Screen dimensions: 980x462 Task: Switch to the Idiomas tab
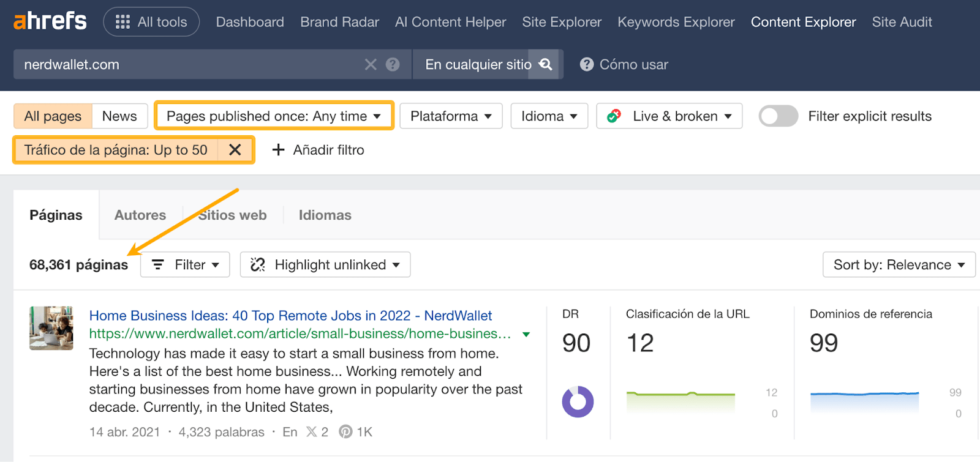[325, 215]
